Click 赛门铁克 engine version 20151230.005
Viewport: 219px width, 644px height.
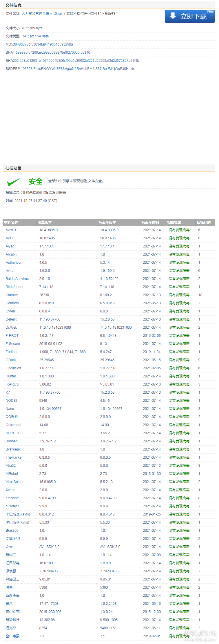click(50, 612)
